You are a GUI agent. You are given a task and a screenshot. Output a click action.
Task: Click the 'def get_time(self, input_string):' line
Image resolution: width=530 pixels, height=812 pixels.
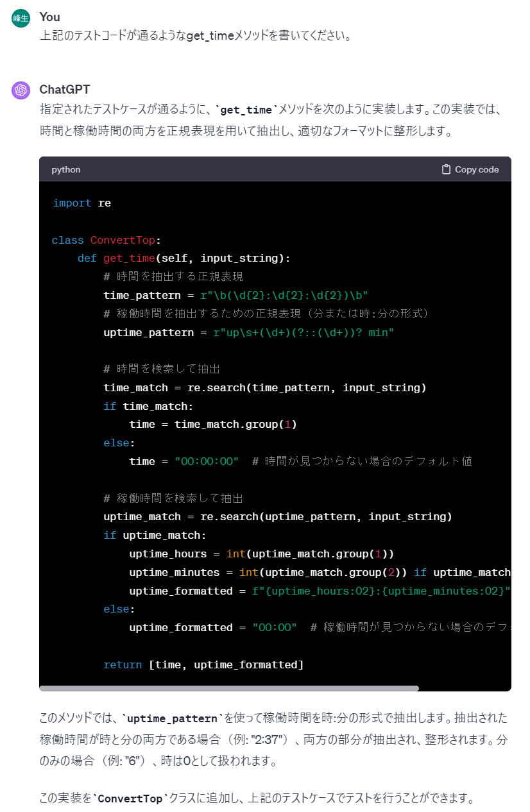tap(184, 258)
